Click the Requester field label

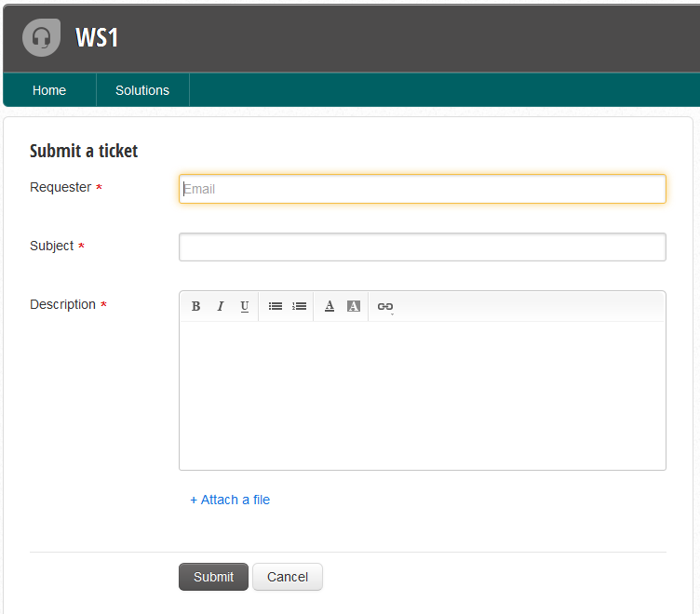pyautogui.click(x=61, y=187)
